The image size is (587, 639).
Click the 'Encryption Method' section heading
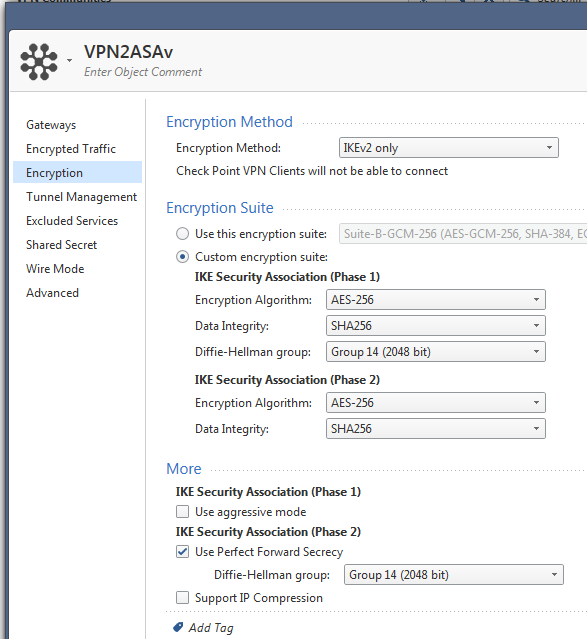pos(230,122)
